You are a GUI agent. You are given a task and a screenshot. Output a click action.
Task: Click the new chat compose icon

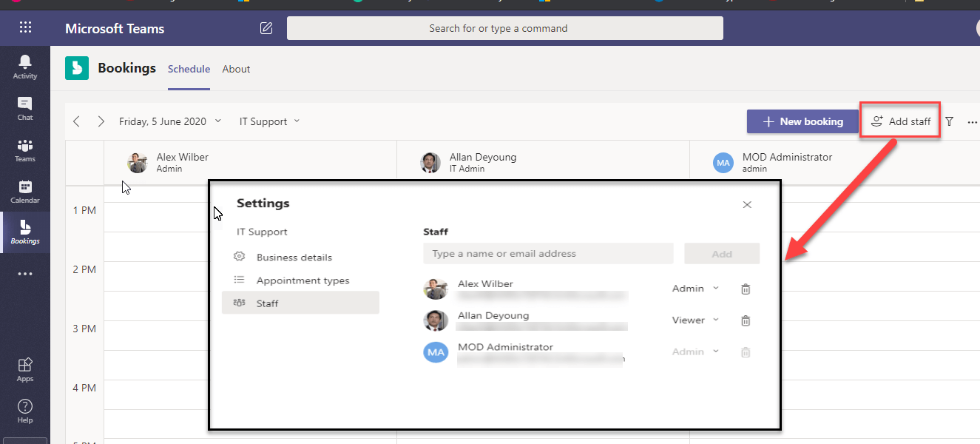tap(266, 28)
